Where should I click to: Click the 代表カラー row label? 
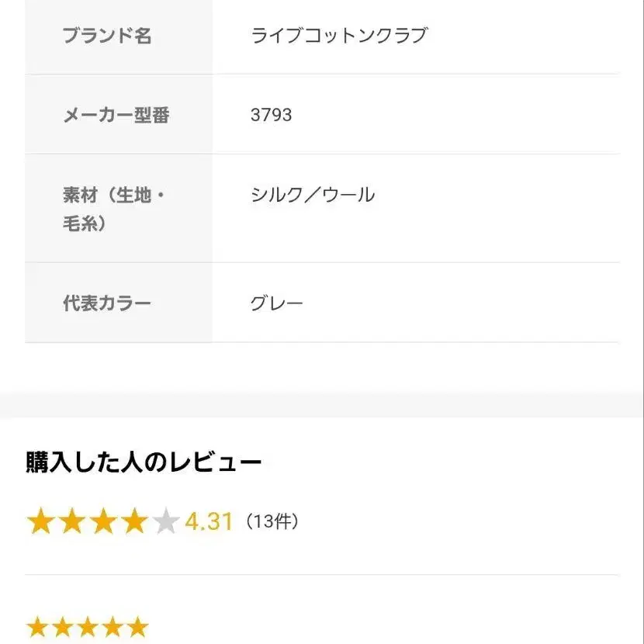(x=107, y=303)
